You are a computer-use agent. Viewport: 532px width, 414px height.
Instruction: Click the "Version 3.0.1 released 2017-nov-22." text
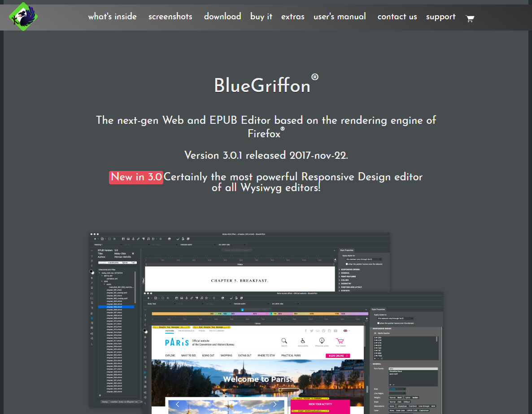click(x=266, y=156)
